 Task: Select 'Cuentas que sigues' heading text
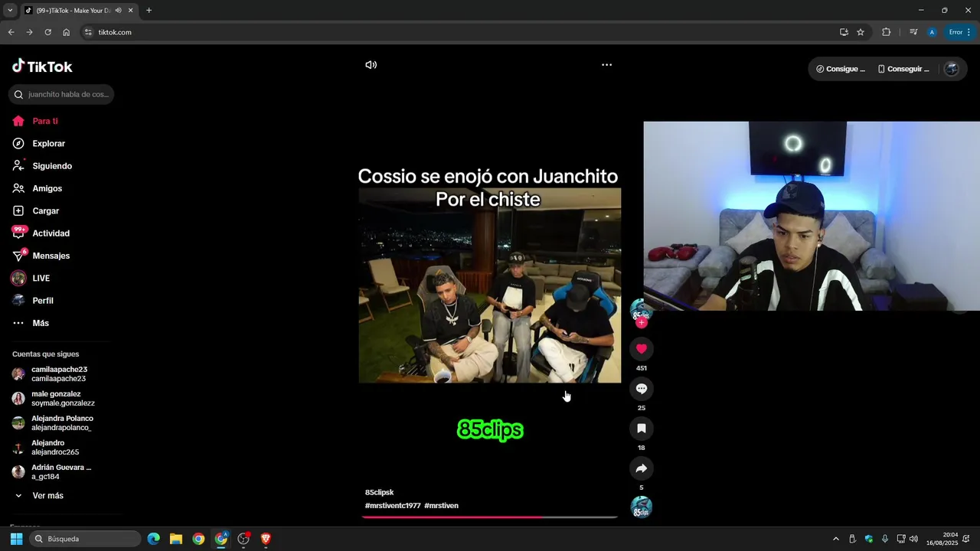[45, 354]
